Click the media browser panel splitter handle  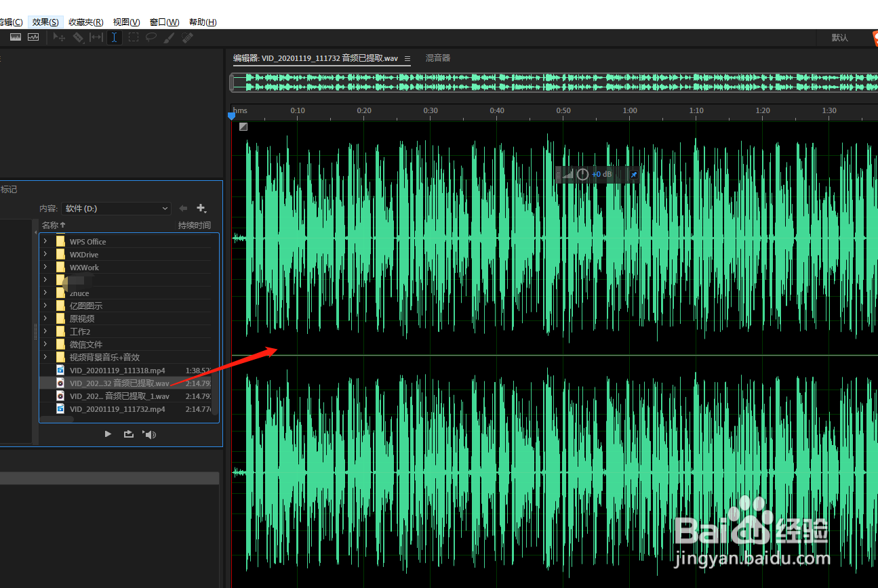[x=36, y=331]
